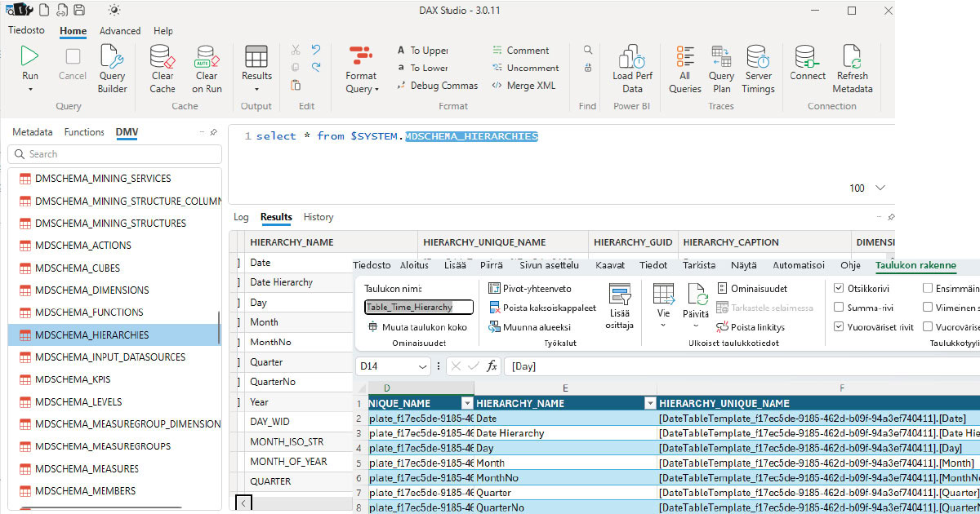980x514 pixels.
Task: Toggle the Summa-rivi checkbox in Excel
Action: [x=840, y=308]
